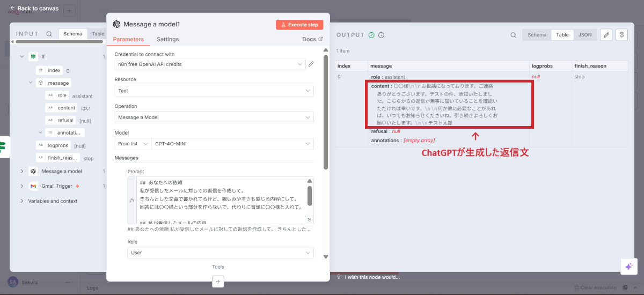Click the search icon in OUTPUT panel
Screen dimensions: 644x295
514,35
